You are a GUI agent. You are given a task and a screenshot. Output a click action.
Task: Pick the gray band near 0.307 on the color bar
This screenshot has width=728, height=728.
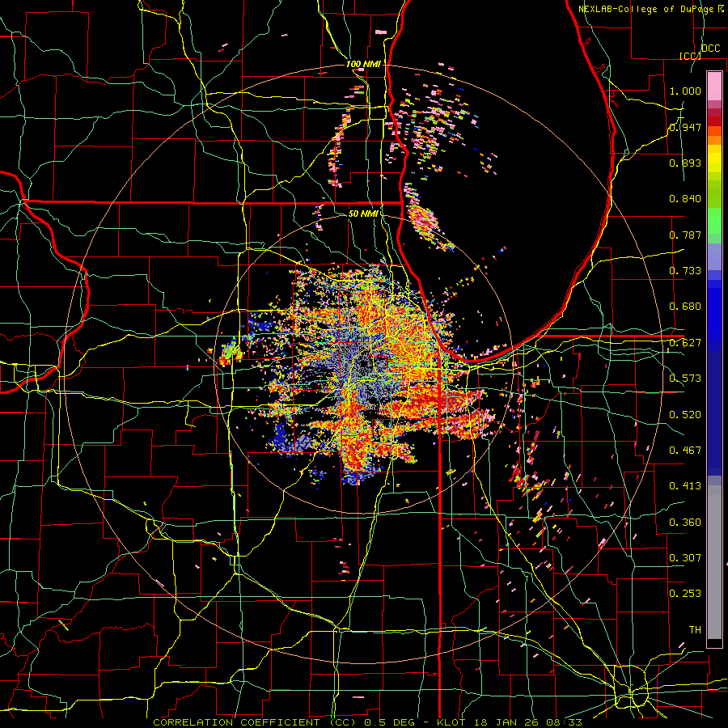coord(714,562)
